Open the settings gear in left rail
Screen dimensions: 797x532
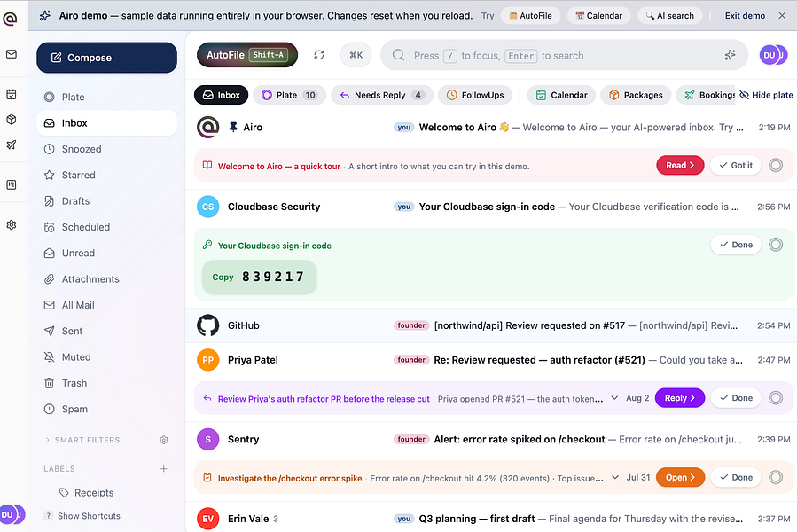click(x=12, y=225)
